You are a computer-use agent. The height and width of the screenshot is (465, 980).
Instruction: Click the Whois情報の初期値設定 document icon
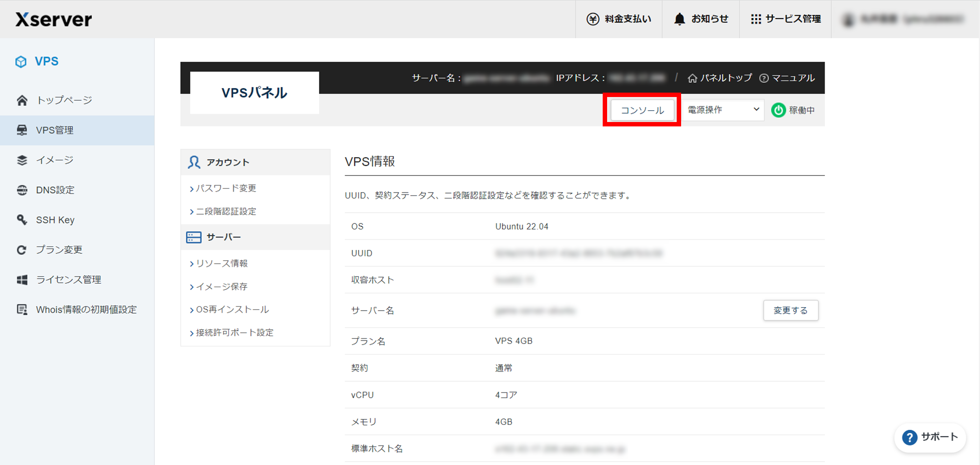[22, 309]
